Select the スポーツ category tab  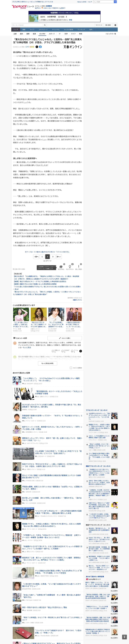(52, 34)
